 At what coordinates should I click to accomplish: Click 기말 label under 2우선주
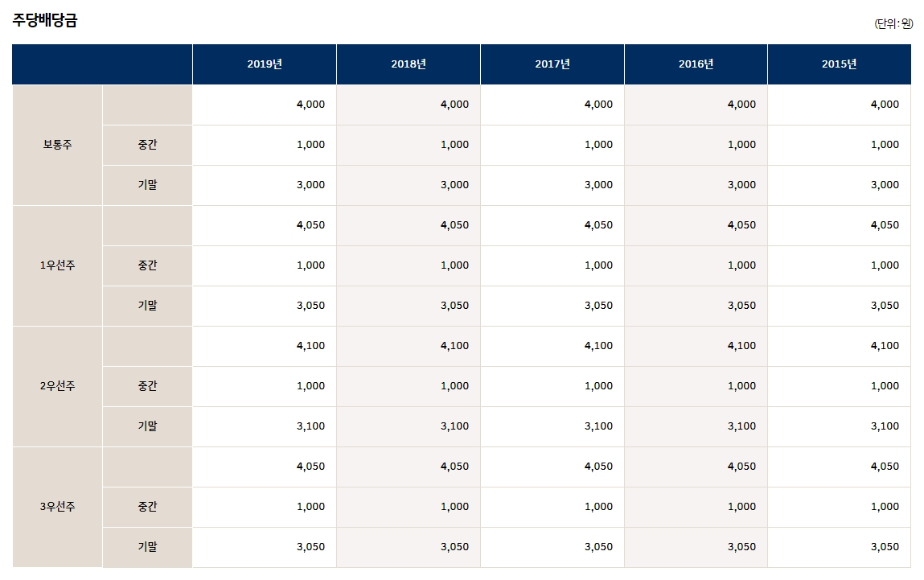pyautogui.click(x=147, y=426)
